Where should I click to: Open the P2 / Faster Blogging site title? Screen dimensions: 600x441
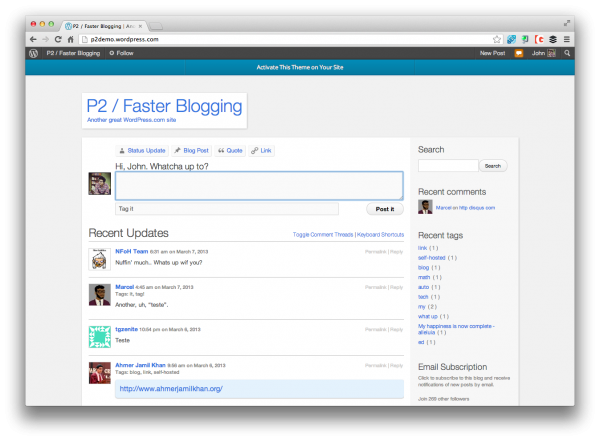point(165,106)
